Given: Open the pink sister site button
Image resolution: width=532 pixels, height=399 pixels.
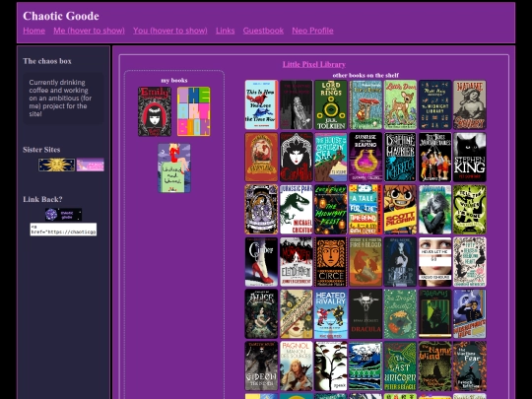Looking at the screenshot, I should (91, 165).
